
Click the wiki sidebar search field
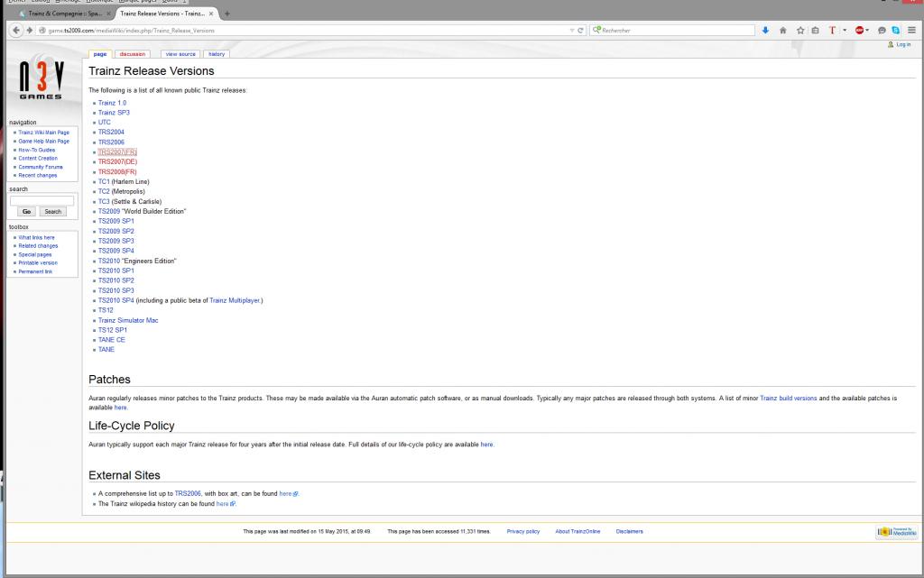tap(42, 201)
